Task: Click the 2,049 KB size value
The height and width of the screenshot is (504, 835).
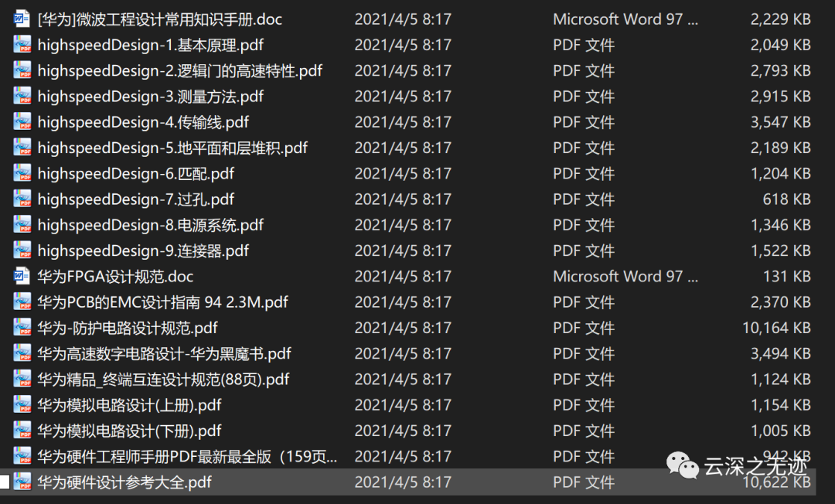Action: tap(780, 45)
